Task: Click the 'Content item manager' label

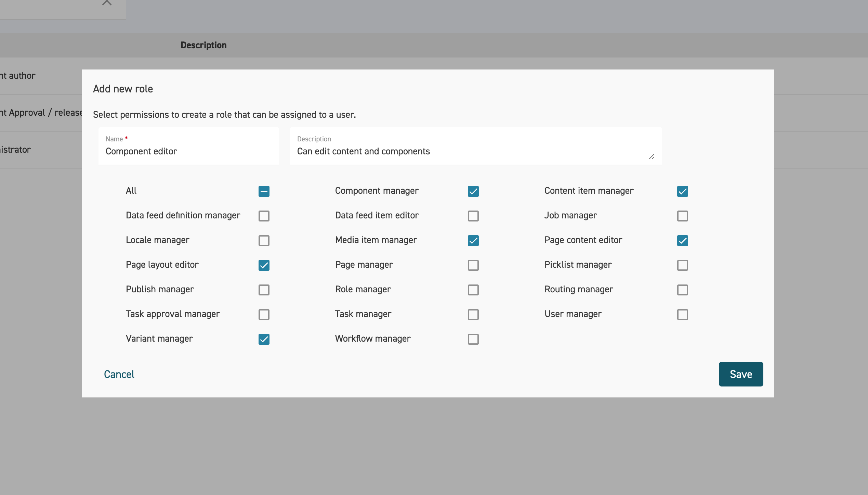Action: [x=589, y=191]
